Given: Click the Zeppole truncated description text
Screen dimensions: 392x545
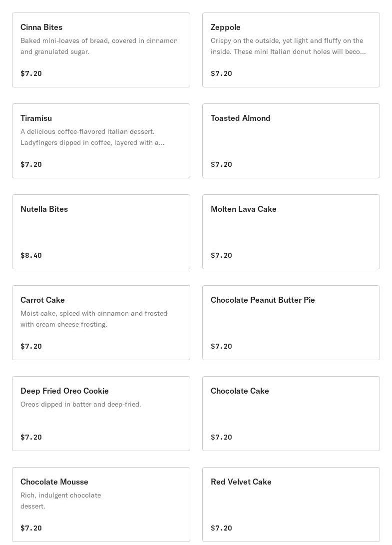Looking at the screenshot, I should pyautogui.click(x=288, y=46).
